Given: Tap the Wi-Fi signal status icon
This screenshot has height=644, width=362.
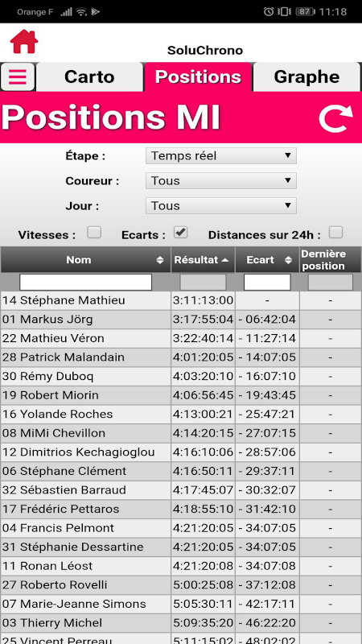Looking at the screenshot, I should pyautogui.click(x=81, y=11).
